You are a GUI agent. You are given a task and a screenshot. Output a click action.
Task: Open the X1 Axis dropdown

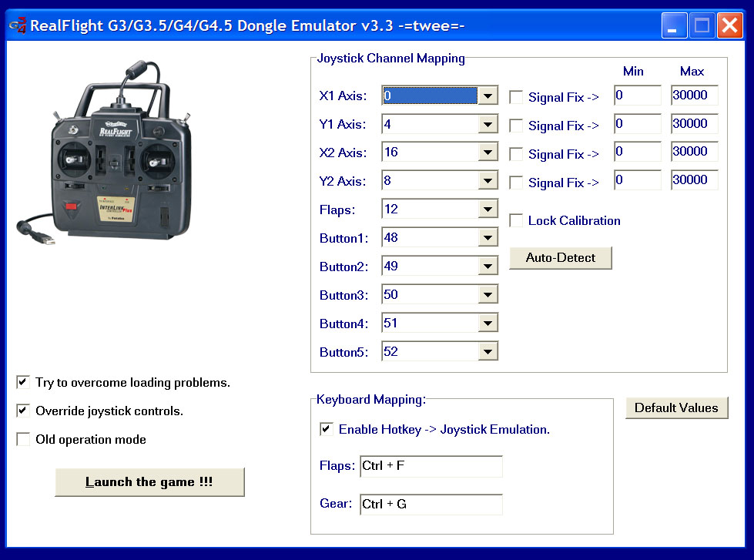click(x=488, y=96)
